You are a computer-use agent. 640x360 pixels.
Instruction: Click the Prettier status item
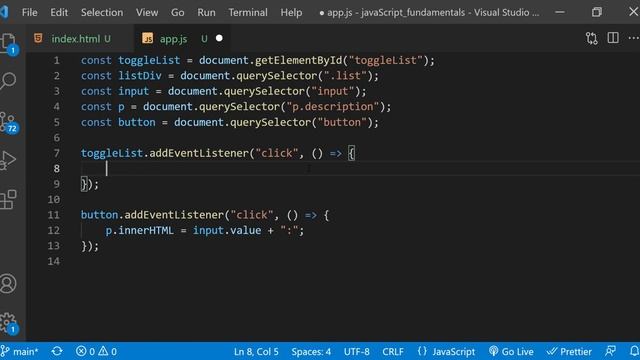tap(569, 351)
